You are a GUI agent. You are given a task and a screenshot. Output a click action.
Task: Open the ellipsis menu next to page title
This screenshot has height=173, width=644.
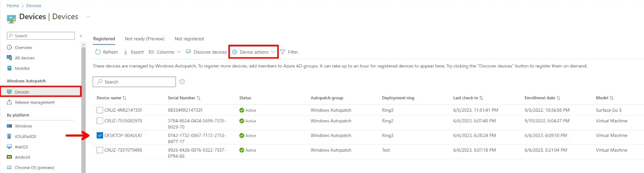click(x=89, y=17)
